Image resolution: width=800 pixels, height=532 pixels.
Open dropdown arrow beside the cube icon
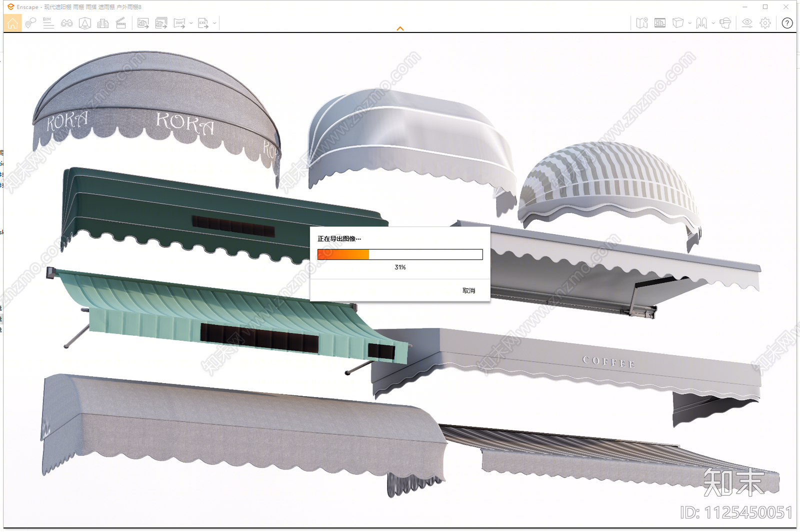[x=689, y=23]
